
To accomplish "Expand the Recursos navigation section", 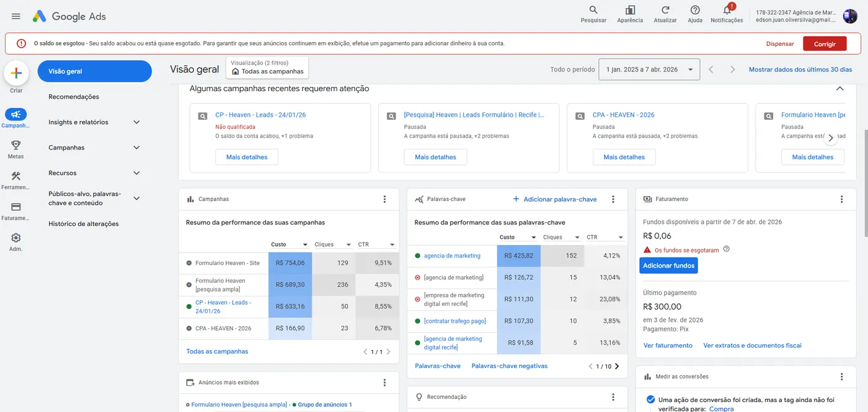I will [x=137, y=173].
